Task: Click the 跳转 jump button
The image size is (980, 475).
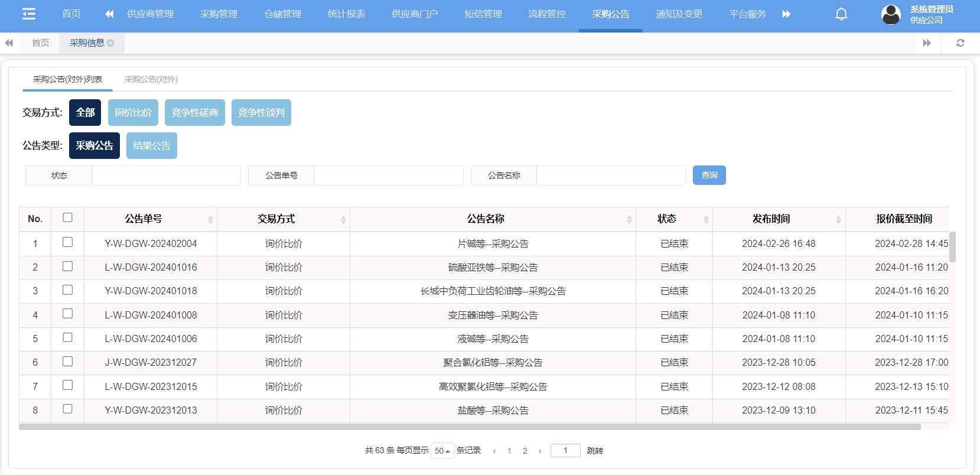Action: 595,451
